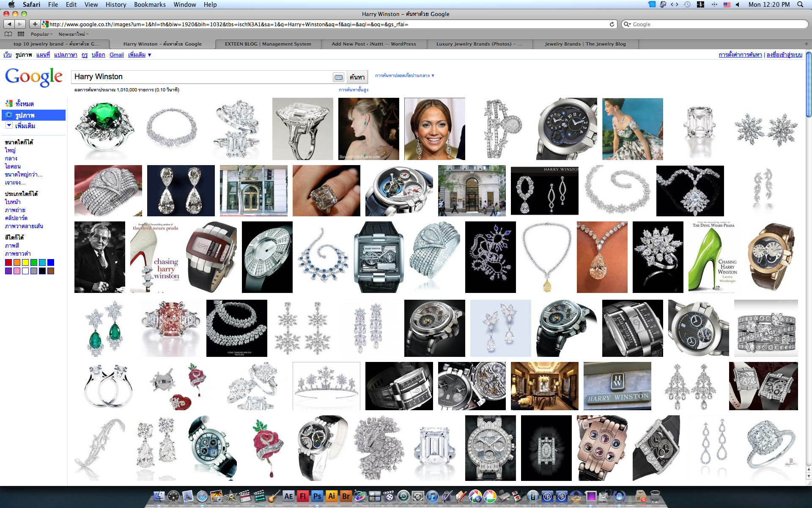Go back with Safari's back arrow
This screenshot has height=508, width=812.
(x=9, y=24)
